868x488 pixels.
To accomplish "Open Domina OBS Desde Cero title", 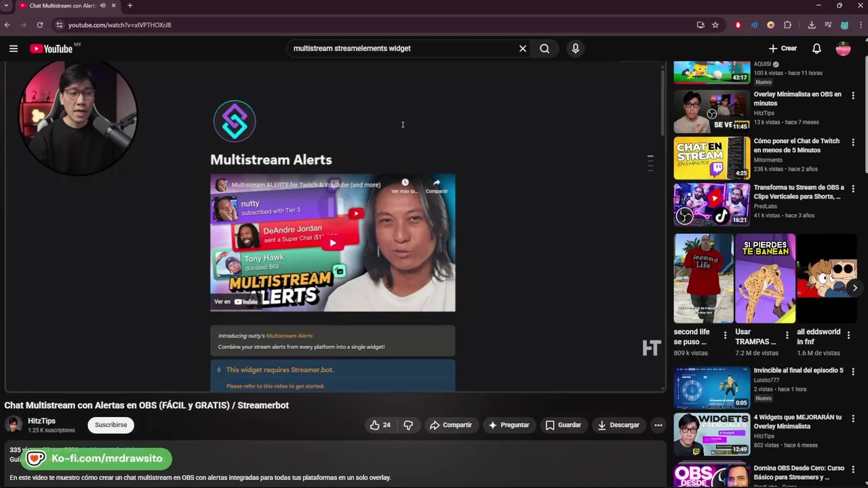I will pos(799,472).
